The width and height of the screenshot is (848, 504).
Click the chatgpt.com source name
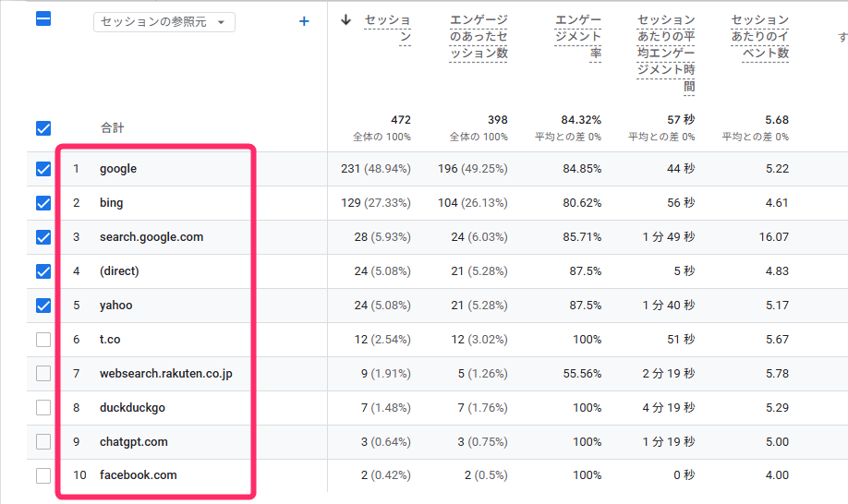pyautogui.click(x=134, y=442)
